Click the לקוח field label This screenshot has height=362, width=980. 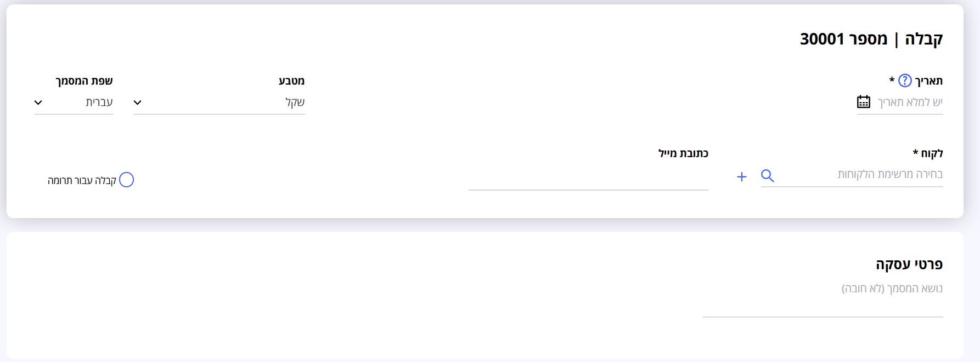tap(928, 153)
